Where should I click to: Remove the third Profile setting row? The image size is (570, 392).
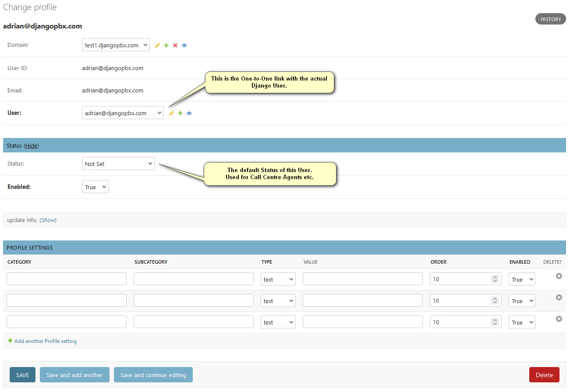click(x=559, y=319)
